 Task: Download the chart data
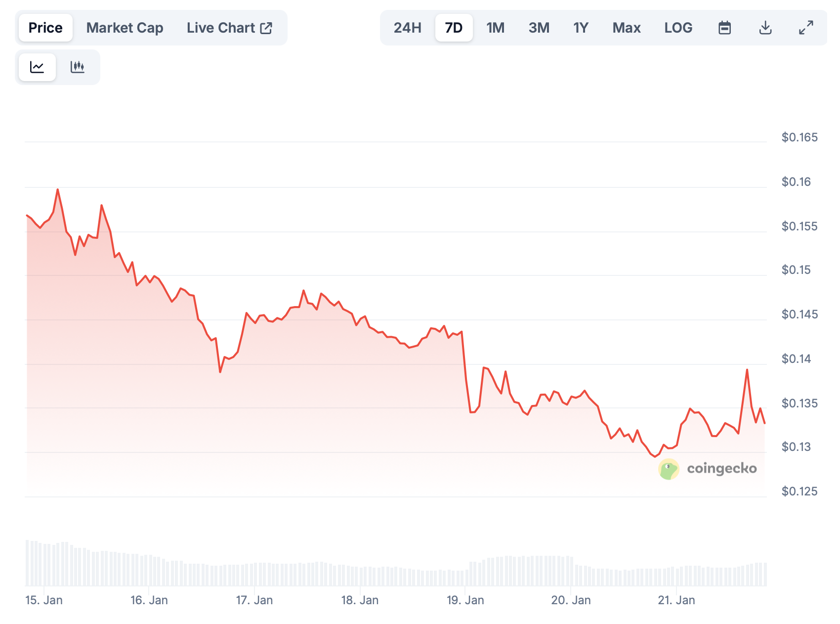tap(765, 28)
